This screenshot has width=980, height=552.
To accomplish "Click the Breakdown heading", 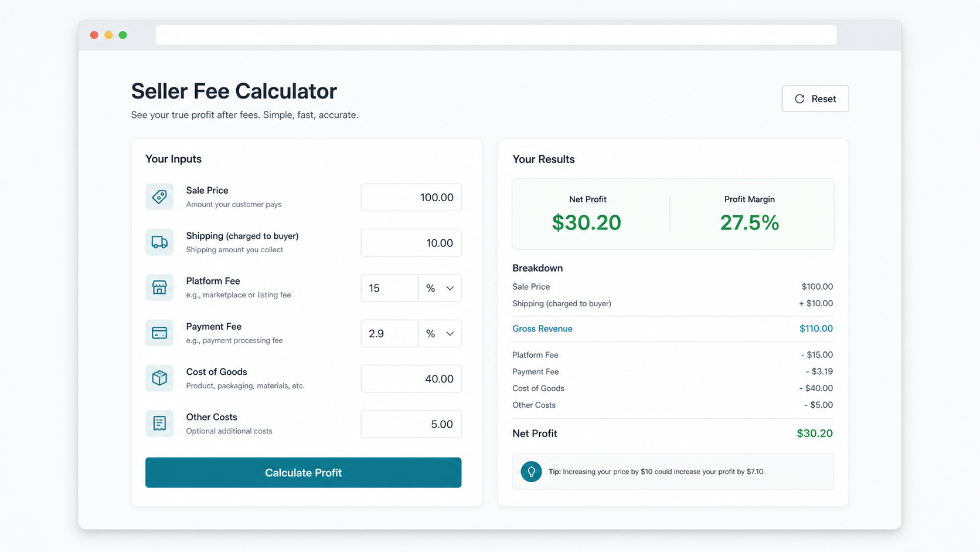I will click(537, 268).
